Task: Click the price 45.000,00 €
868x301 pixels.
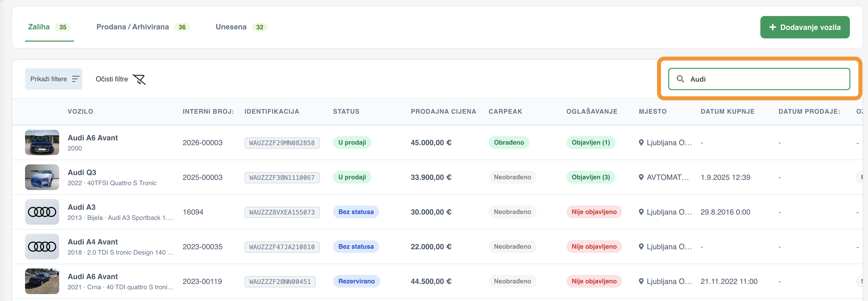Action: coord(431,143)
